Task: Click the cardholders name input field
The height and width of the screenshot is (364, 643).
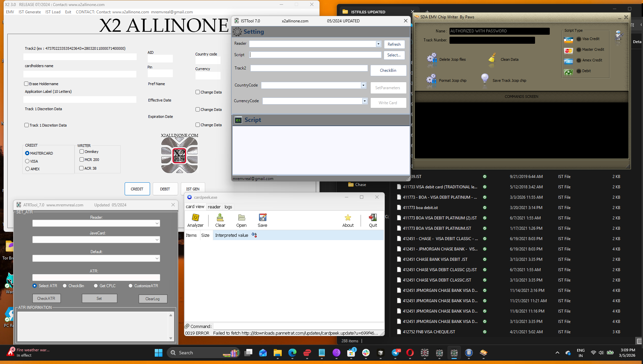Action: pos(80,74)
